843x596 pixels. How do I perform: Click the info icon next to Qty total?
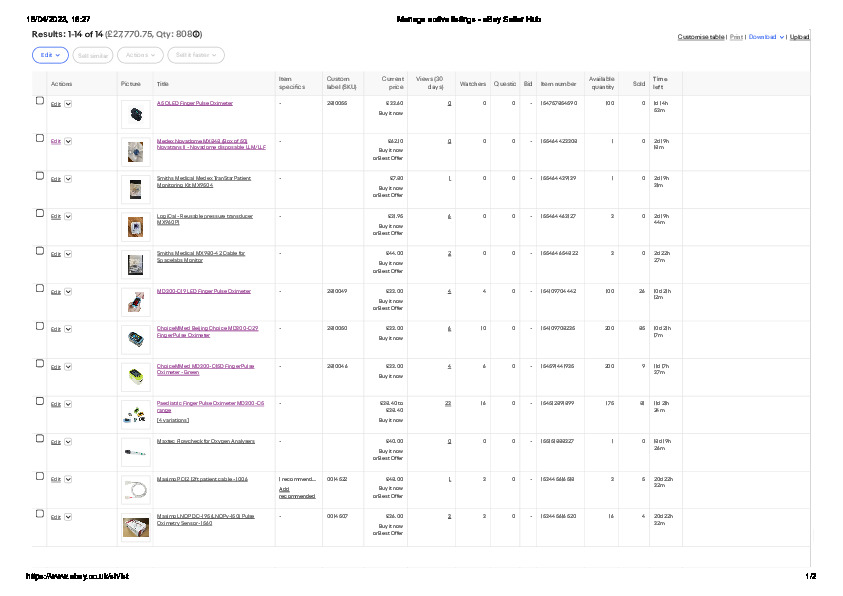coord(197,33)
